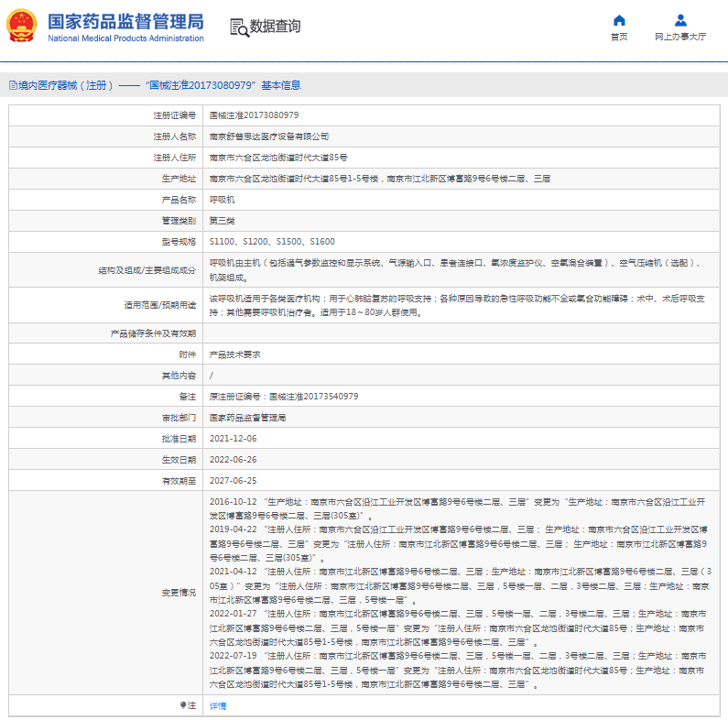Select the 2019-04-22 change entry

[458, 543]
